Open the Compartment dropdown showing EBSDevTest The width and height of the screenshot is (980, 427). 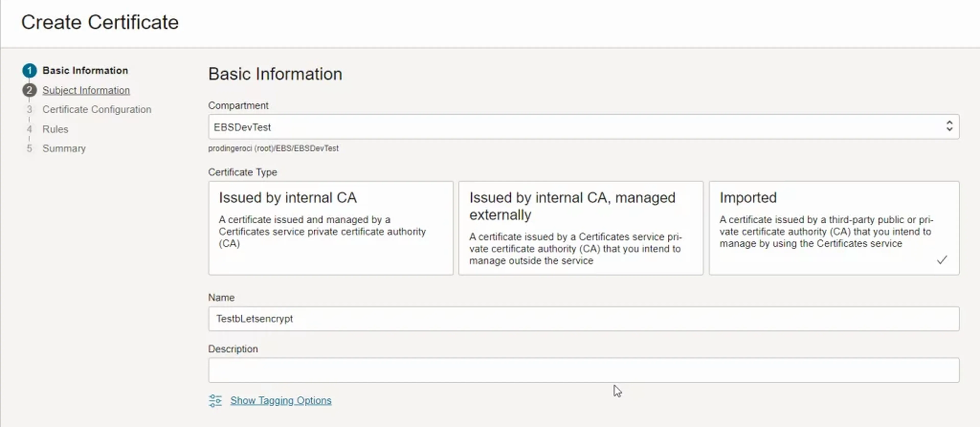click(x=584, y=127)
